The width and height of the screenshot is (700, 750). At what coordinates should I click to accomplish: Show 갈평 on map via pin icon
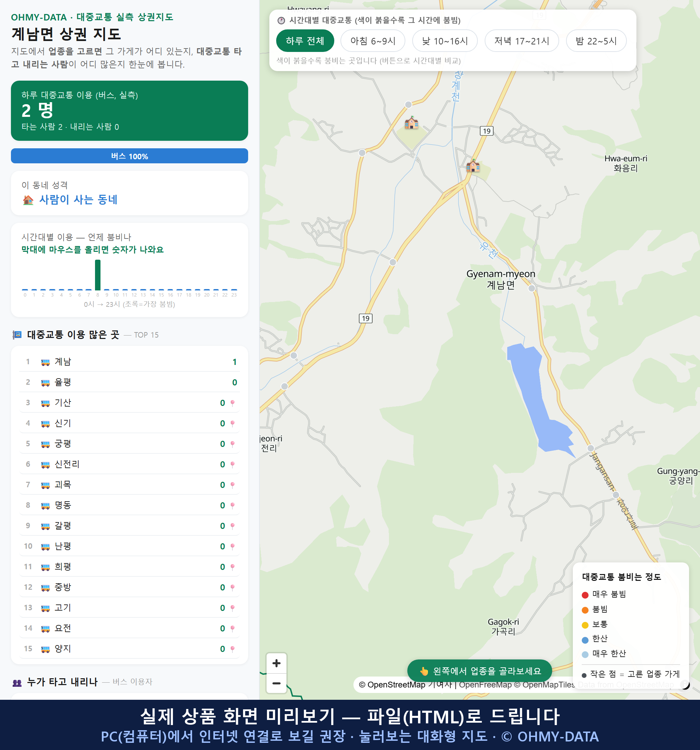pyautogui.click(x=232, y=526)
